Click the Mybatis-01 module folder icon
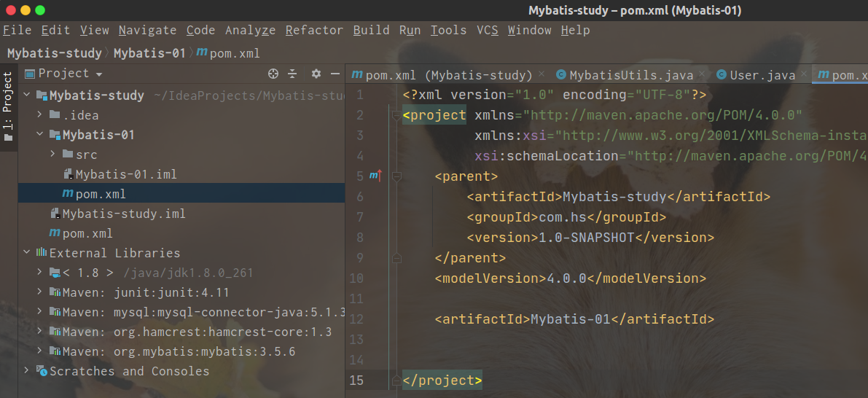Image resolution: width=868 pixels, height=398 pixels. 55,135
